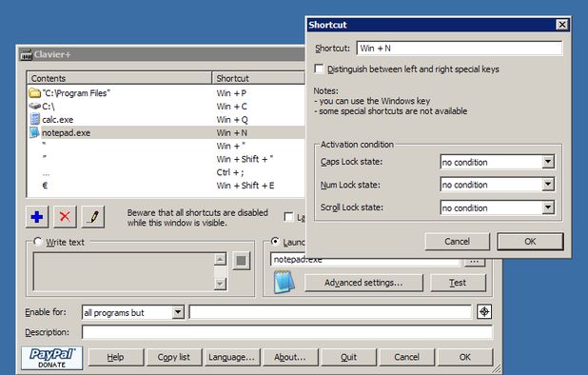
Task: Click the Quit button
Action: click(x=348, y=357)
